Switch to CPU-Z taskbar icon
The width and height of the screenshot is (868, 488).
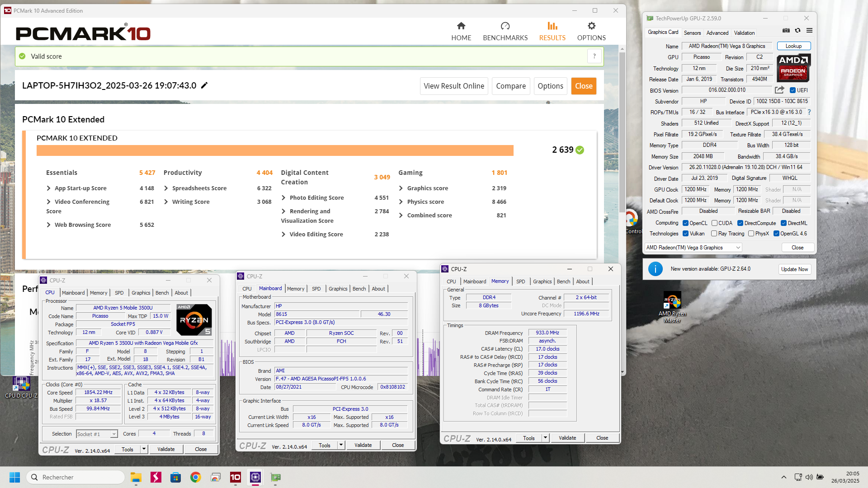[x=255, y=477]
